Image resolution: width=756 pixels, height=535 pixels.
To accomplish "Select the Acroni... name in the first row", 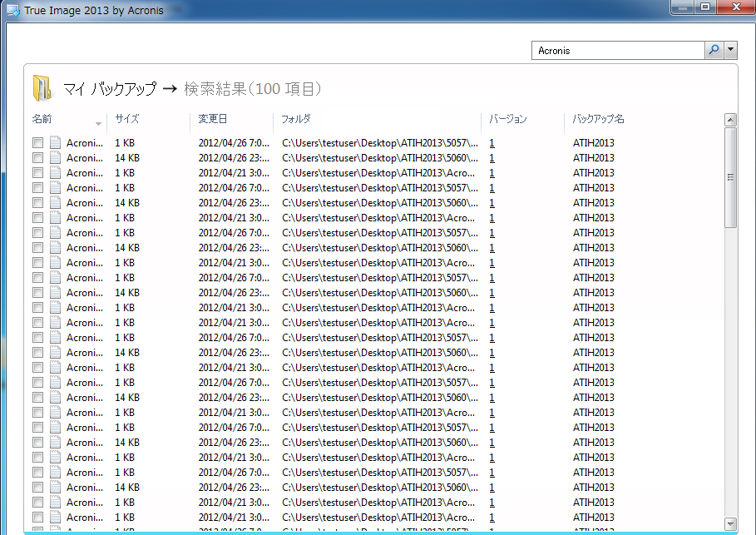I will (85, 143).
